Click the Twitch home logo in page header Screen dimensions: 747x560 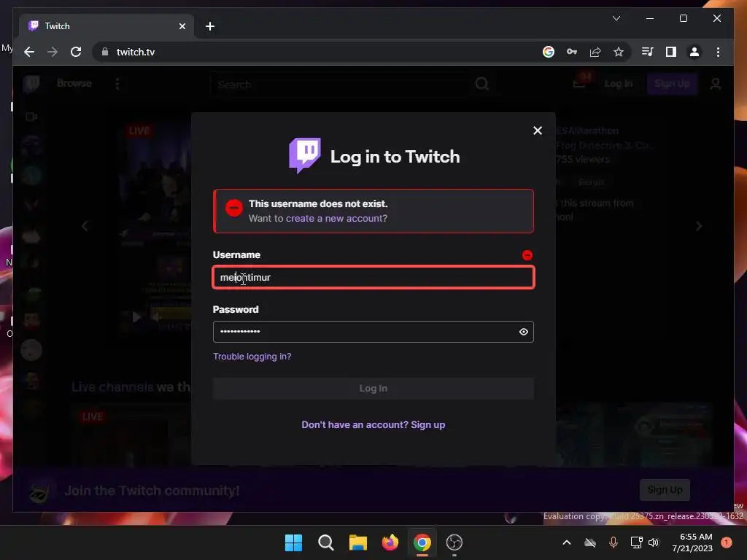click(31, 84)
